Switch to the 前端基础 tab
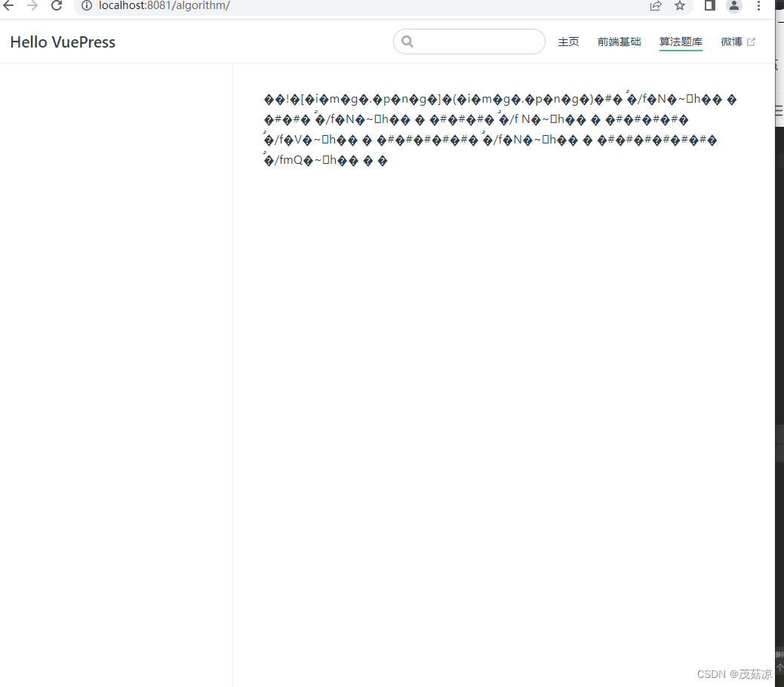 (x=619, y=42)
